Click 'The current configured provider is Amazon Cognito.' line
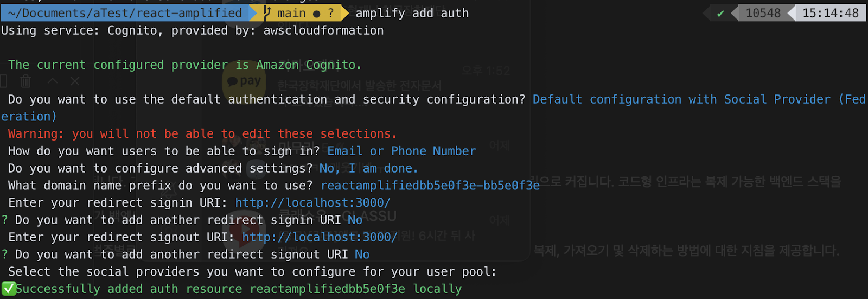 [185, 65]
